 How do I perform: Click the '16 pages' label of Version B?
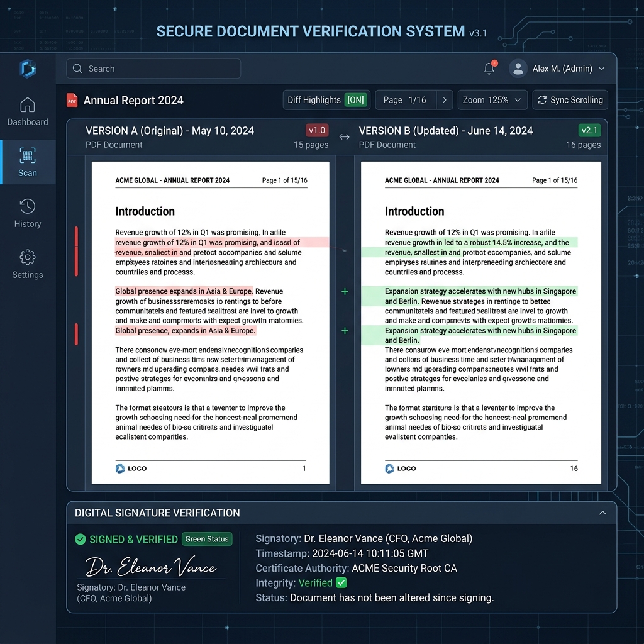click(x=583, y=145)
